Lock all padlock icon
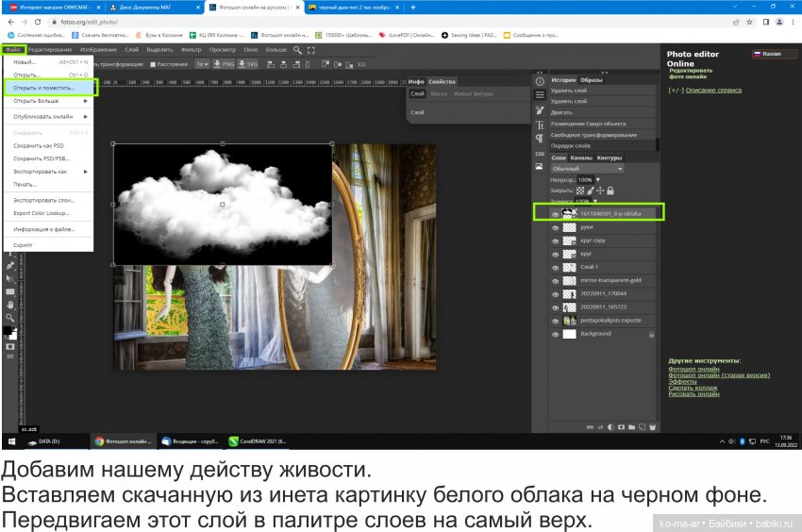Image resolution: width=802 pixels, height=532 pixels. (x=610, y=191)
